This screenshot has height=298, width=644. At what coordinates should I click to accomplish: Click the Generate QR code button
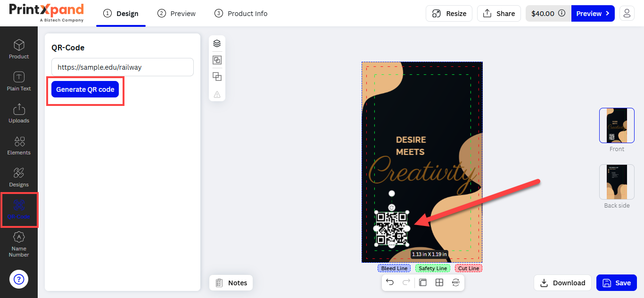coord(85,89)
